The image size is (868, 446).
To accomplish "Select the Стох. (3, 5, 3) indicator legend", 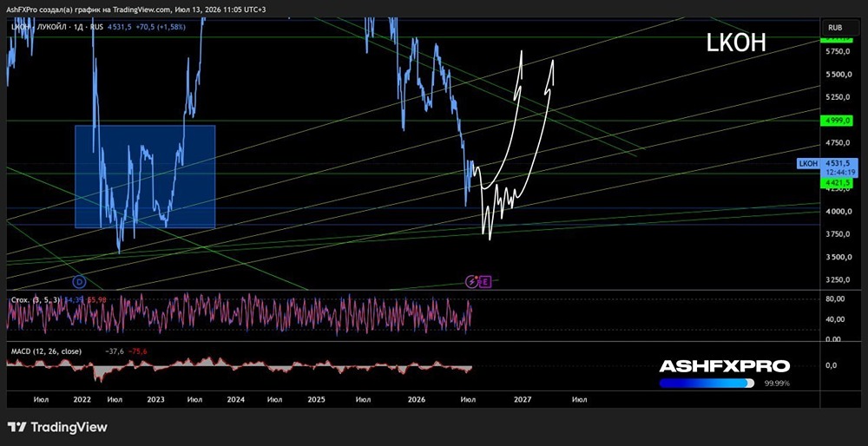I will pyautogui.click(x=36, y=300).
